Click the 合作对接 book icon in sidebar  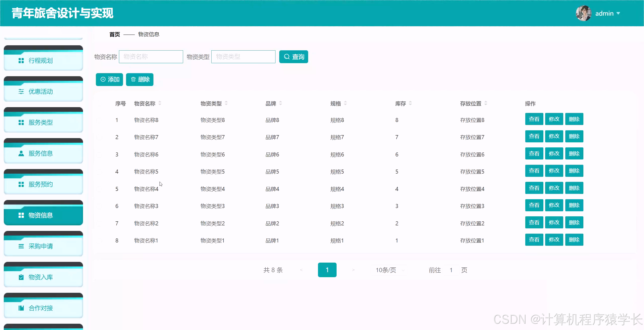pos(21,308)
